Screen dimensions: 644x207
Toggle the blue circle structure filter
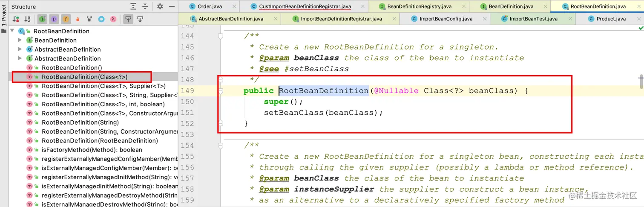(x=101, y=19)
